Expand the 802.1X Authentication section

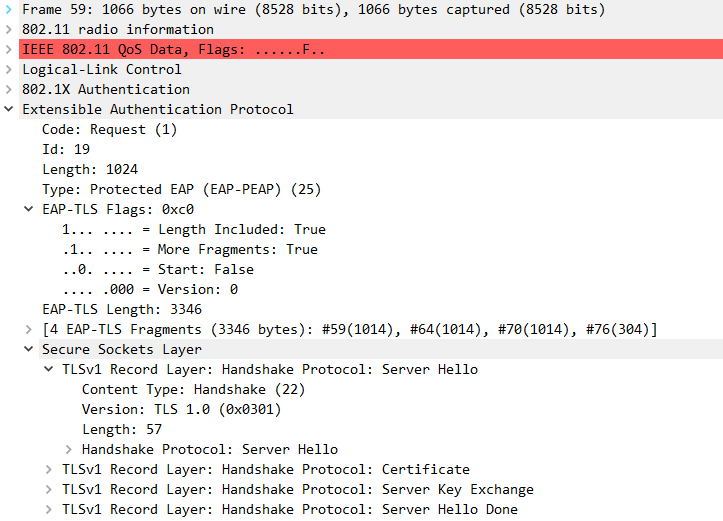(x=9, y=89)
